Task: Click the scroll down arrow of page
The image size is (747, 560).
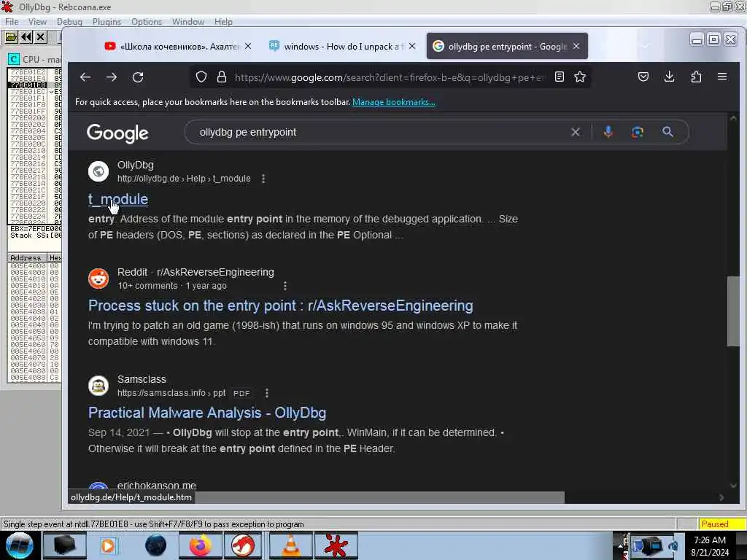Action: coord(733,486)
